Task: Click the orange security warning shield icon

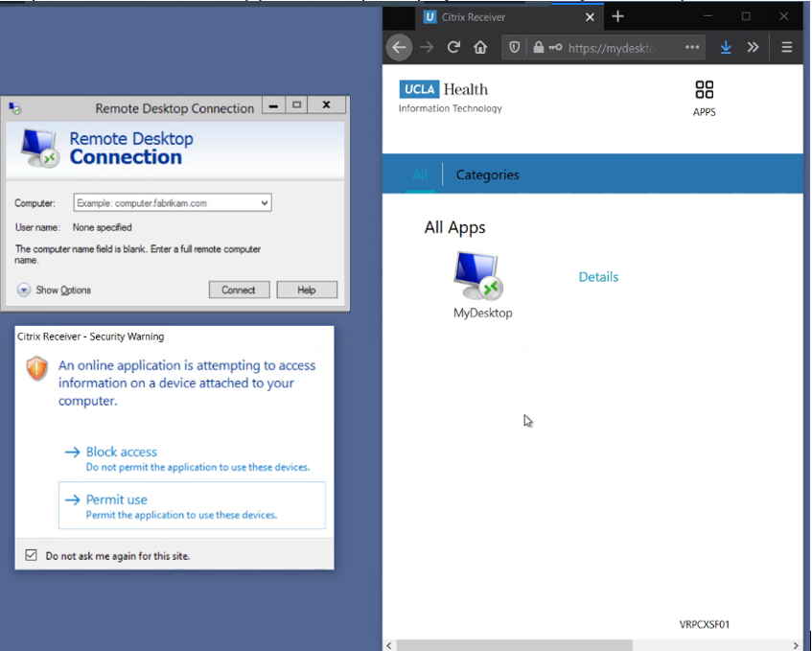Action: click(37, 368)
